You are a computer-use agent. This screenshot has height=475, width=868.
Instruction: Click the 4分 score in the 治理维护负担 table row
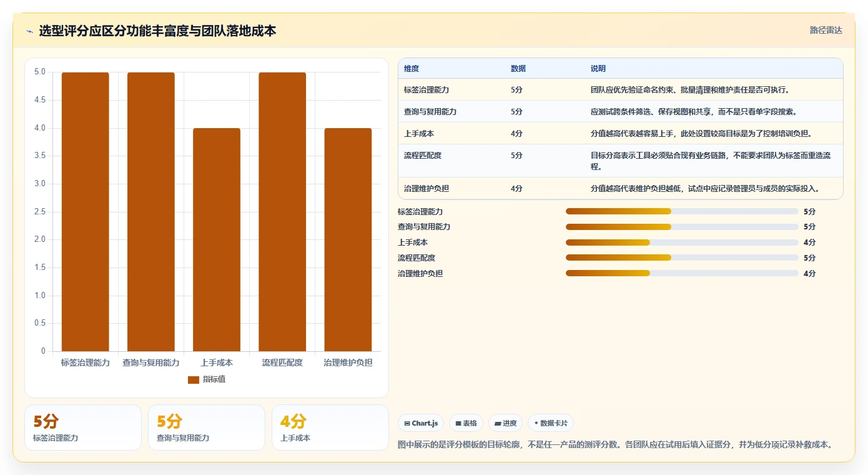click(x=516, y=188)
